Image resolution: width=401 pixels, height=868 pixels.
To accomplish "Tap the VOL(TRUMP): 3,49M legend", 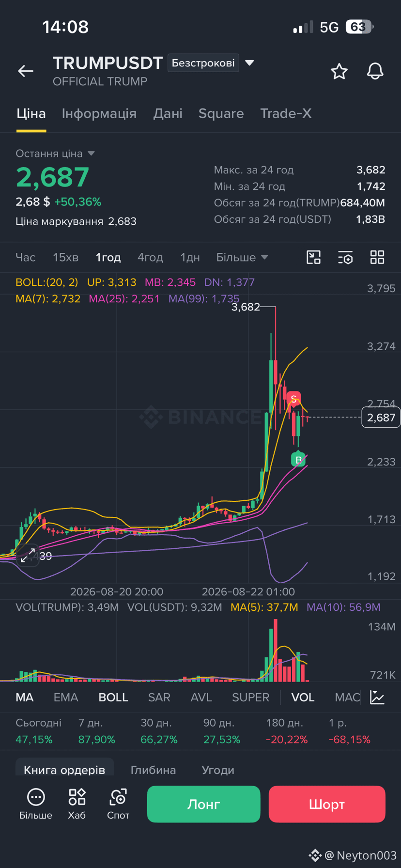I will click(67, 607).
